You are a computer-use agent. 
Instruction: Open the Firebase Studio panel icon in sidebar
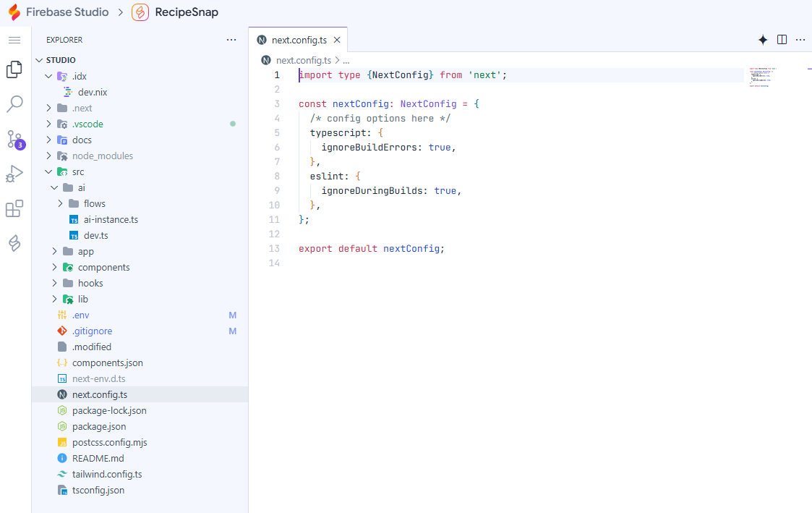pos(14,243)
